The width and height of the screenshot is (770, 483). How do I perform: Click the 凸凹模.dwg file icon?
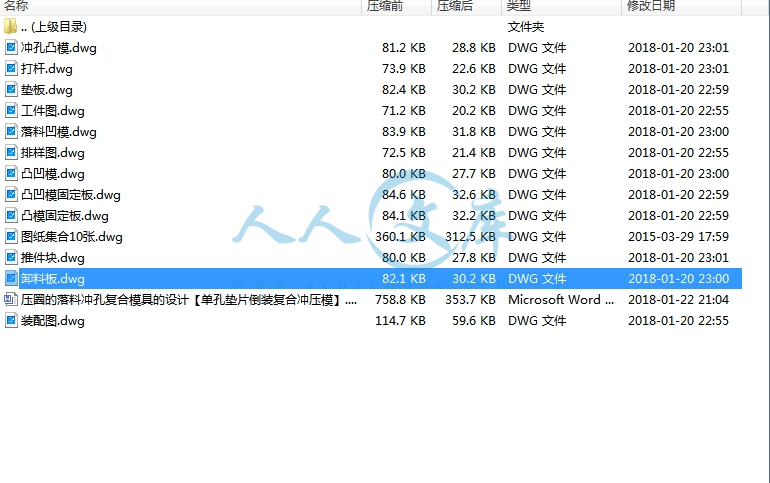click(x=11, y=174)
